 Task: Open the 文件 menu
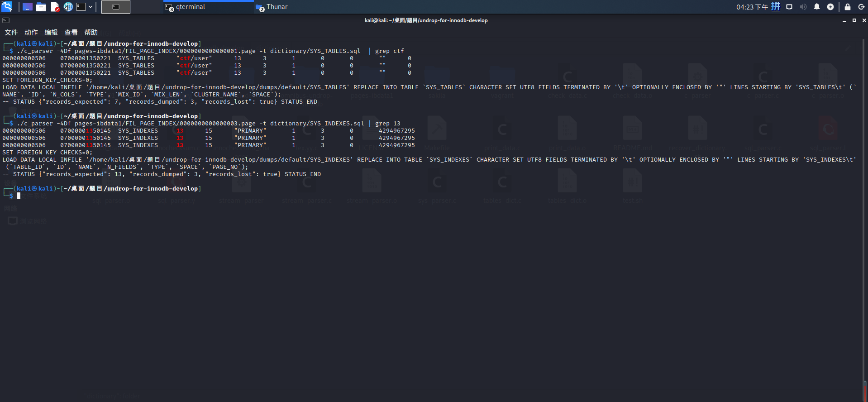tap(11, 33)
